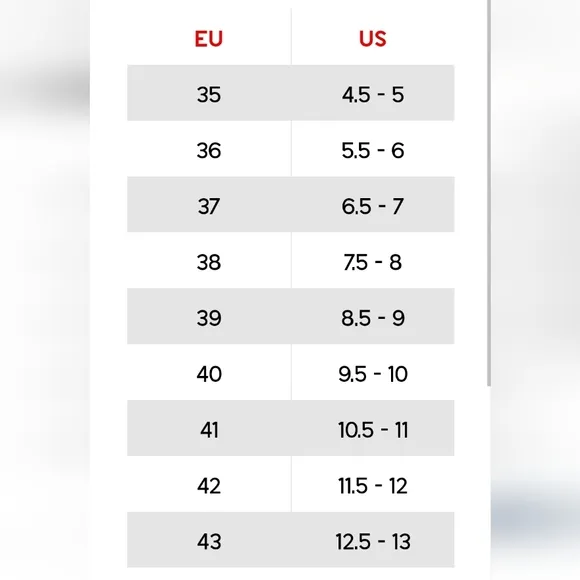Select EU size 40 cell

pyautogui.click(x=209, y=374)
